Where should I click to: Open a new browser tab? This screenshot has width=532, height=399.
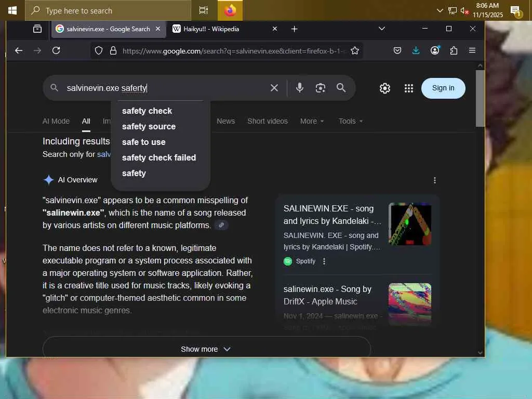pos(294,29)
